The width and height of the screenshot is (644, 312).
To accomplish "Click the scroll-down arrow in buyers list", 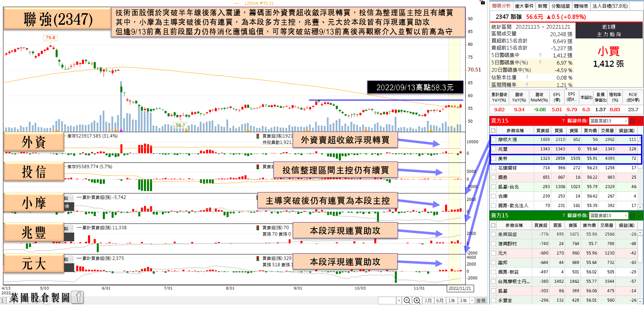I will pos(640,207).
